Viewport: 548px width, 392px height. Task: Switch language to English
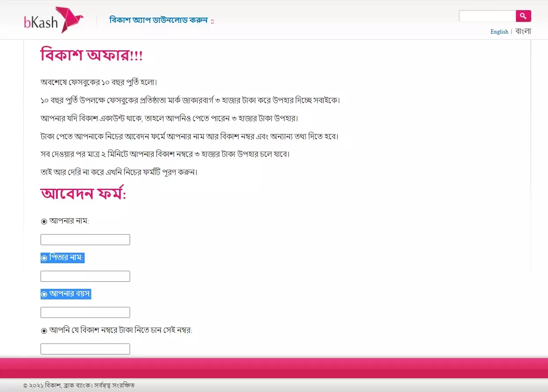pyautogui.click(x=499, y=32)
